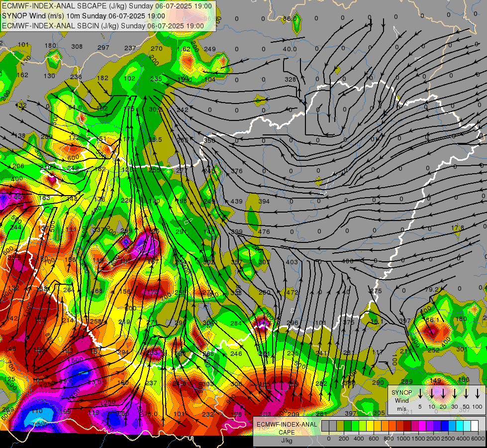
Task: Click the map value '290'
Action: (x=378, y=383)
